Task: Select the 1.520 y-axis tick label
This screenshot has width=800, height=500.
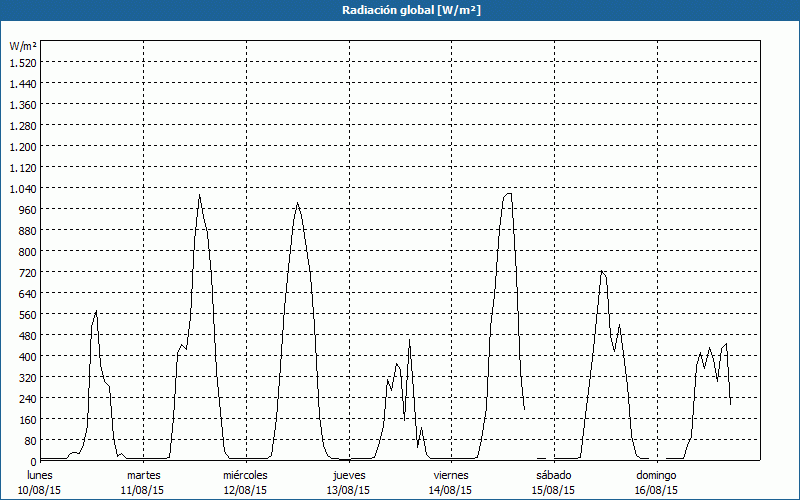Action: click(x=23, y=62)
